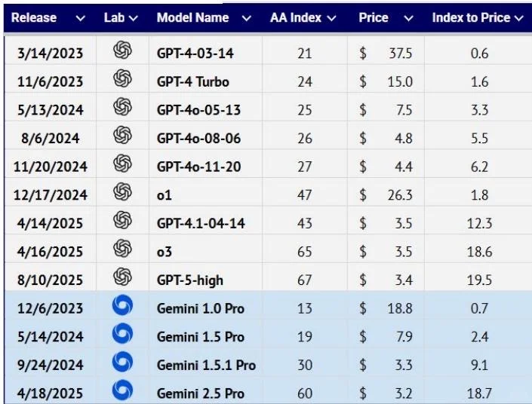Select the release date 9/24/2024
The width and height of the screenshot is (532, 404).
point(51,365)
